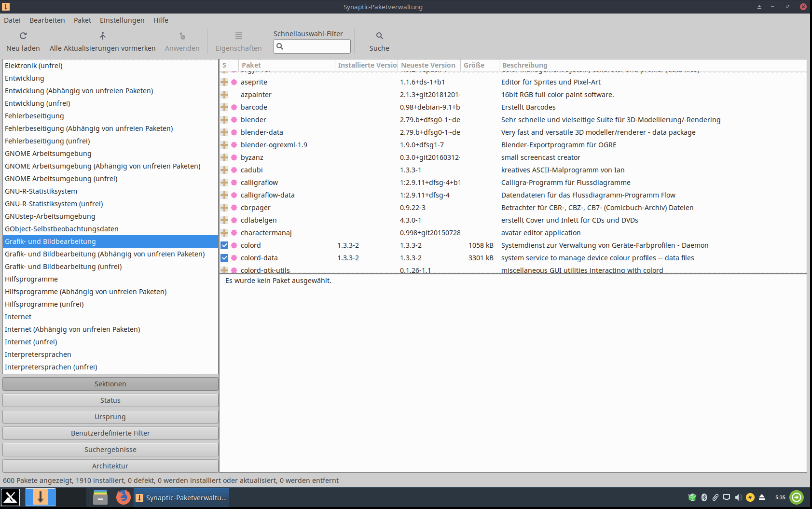Open the Bearbeiten menu
Viewport: 812px width, 509px height.
click(47, 20)
